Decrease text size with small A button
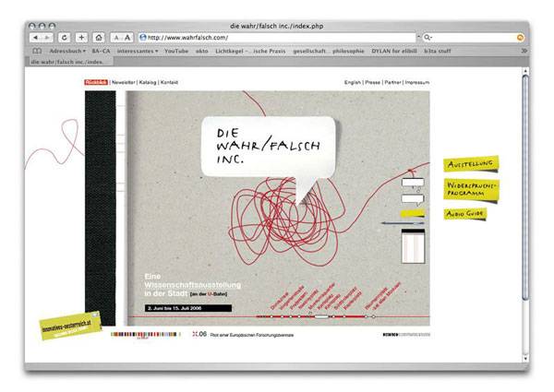 click(116, 37)
